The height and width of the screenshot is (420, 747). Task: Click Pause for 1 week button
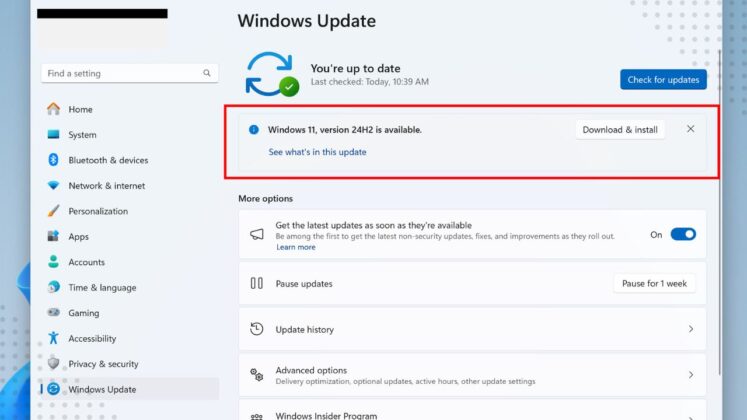pos(654,283)
